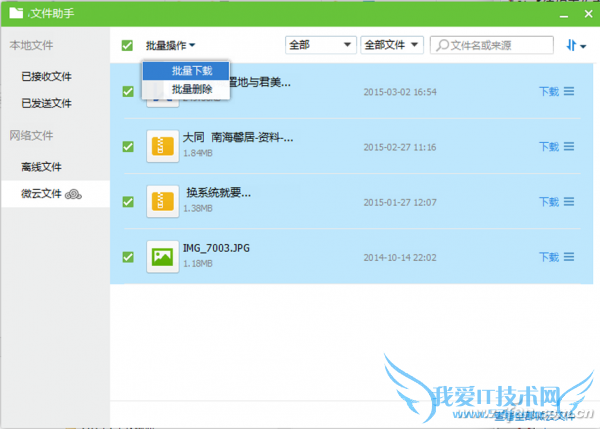Click the search magnifier icon
Screen dimensions: 600x429
[442, 45]
